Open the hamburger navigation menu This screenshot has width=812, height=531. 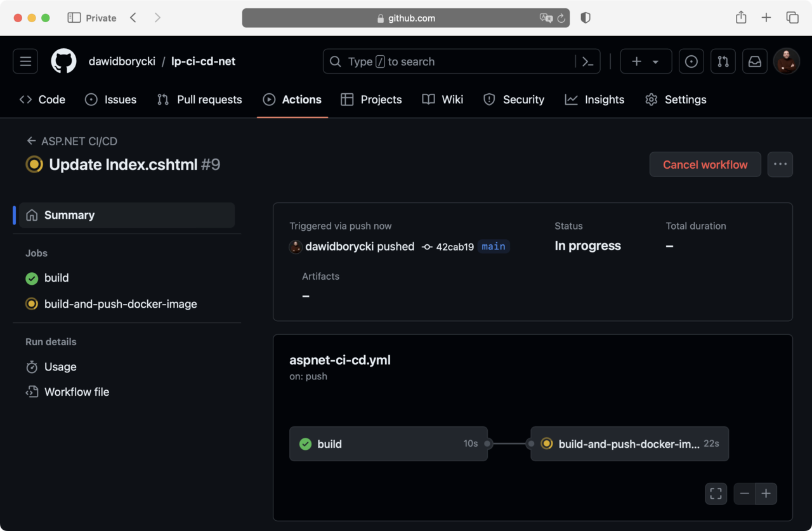point(25,62)
